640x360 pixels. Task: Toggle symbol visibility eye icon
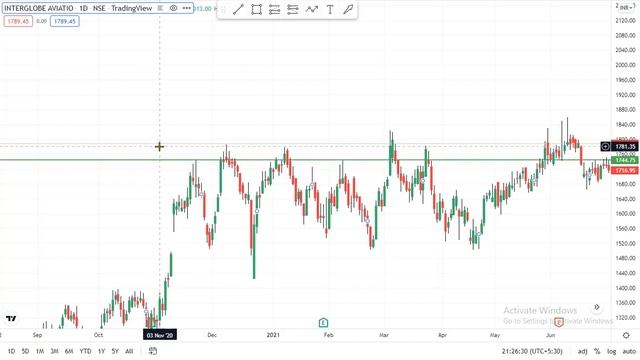173,8
